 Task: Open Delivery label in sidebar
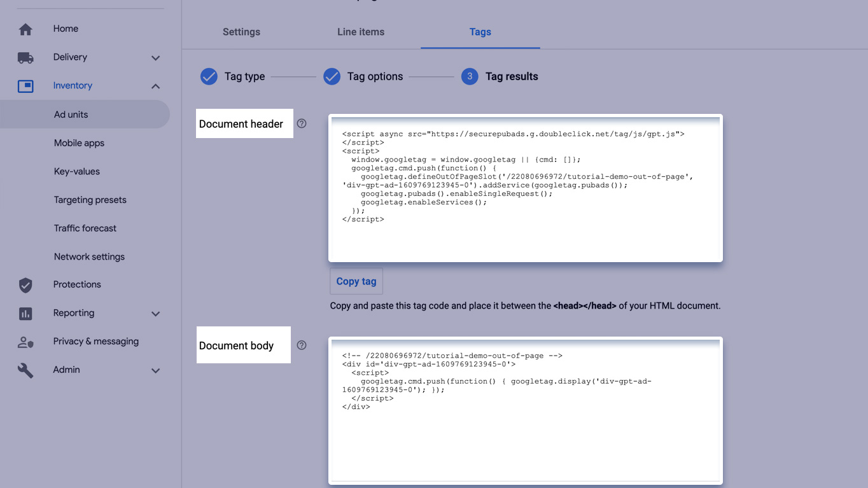(70, 57)
